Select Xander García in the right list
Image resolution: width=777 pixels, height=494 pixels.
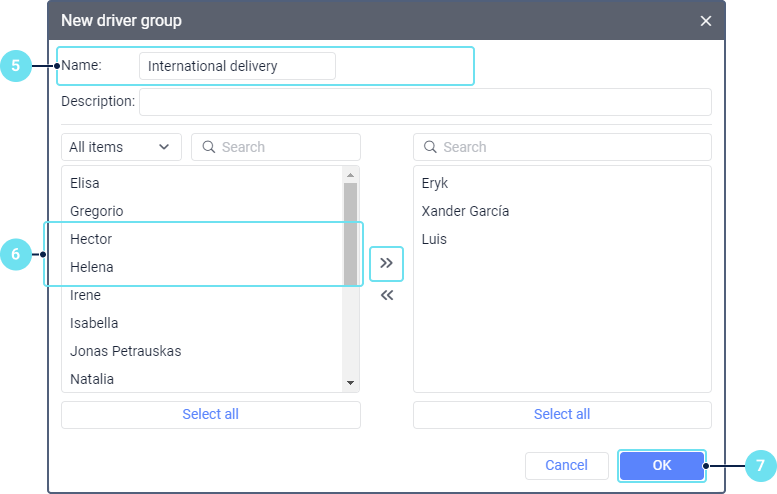click(x=465, y=211)
